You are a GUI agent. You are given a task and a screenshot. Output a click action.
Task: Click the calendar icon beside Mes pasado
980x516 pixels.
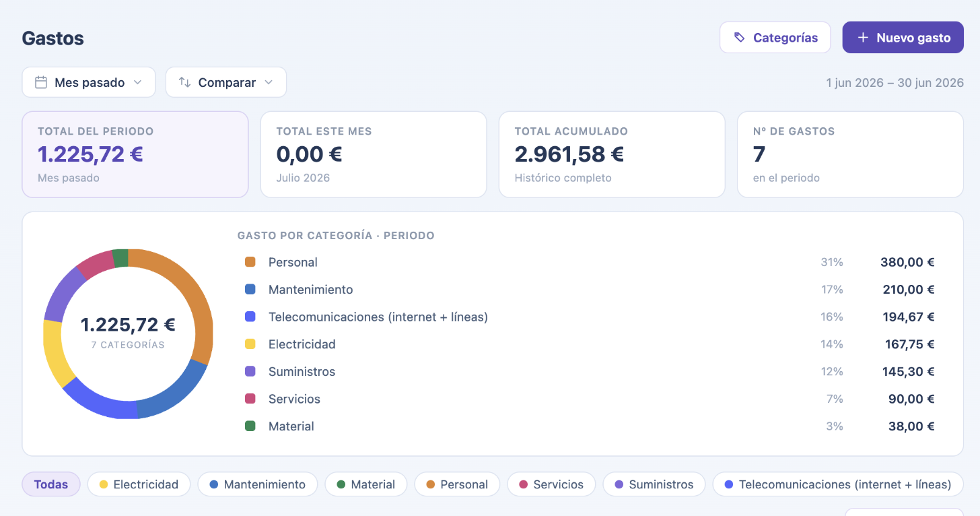pyautogui.click(x=41, y=82)
